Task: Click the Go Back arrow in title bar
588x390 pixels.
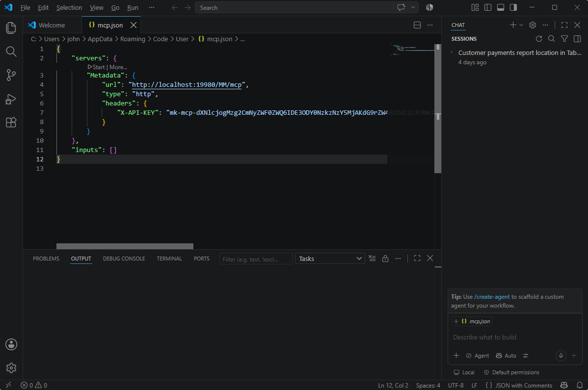Action: tap(174, 7)
